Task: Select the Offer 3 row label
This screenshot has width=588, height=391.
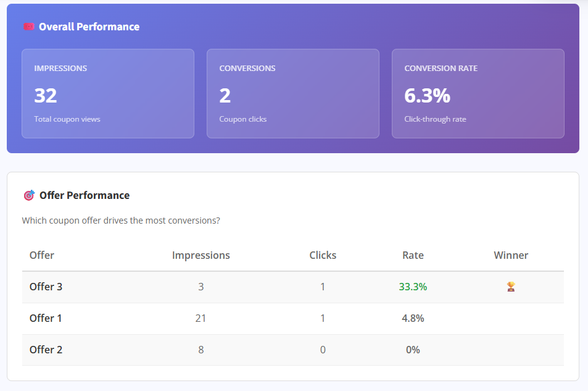Action: pyautogui.click(x=46, y=287)
